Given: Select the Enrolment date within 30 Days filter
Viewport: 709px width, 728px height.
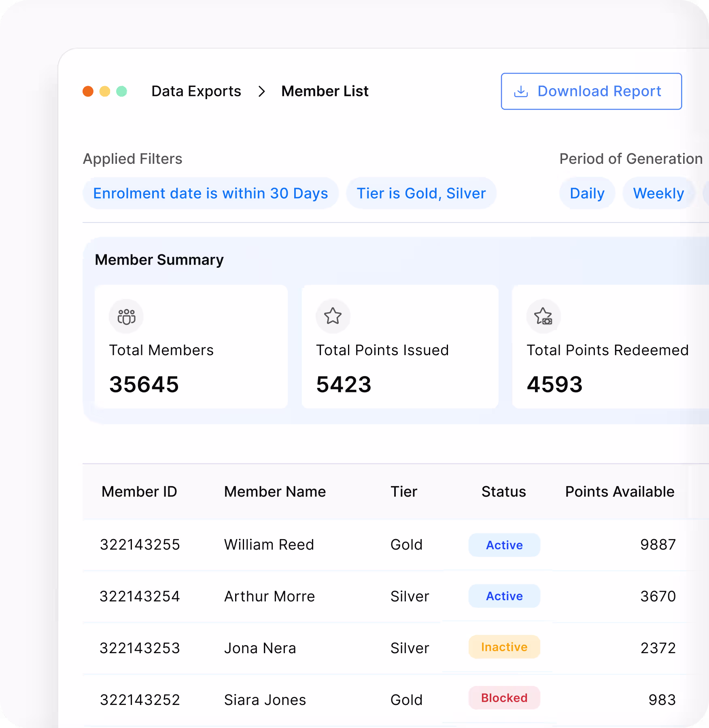Looking at the screenshot, I should [x=210, y=193].
